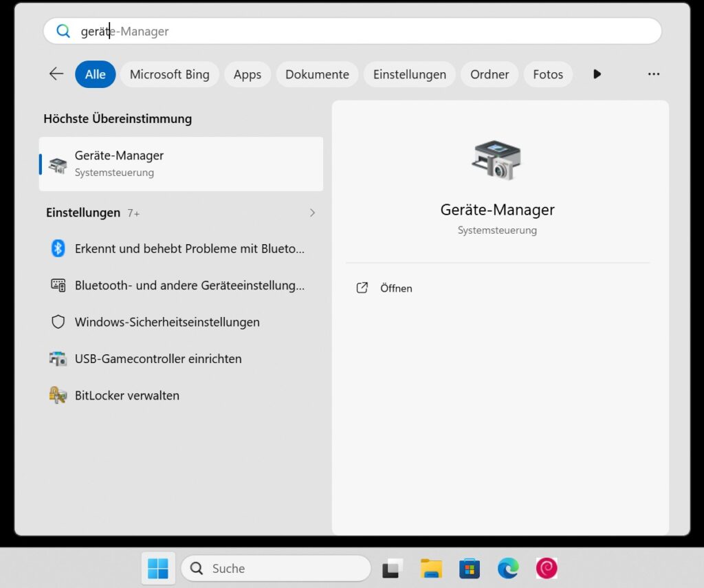
Task: Click the Task View taskbar icon
Action: [x=392, y=568]
